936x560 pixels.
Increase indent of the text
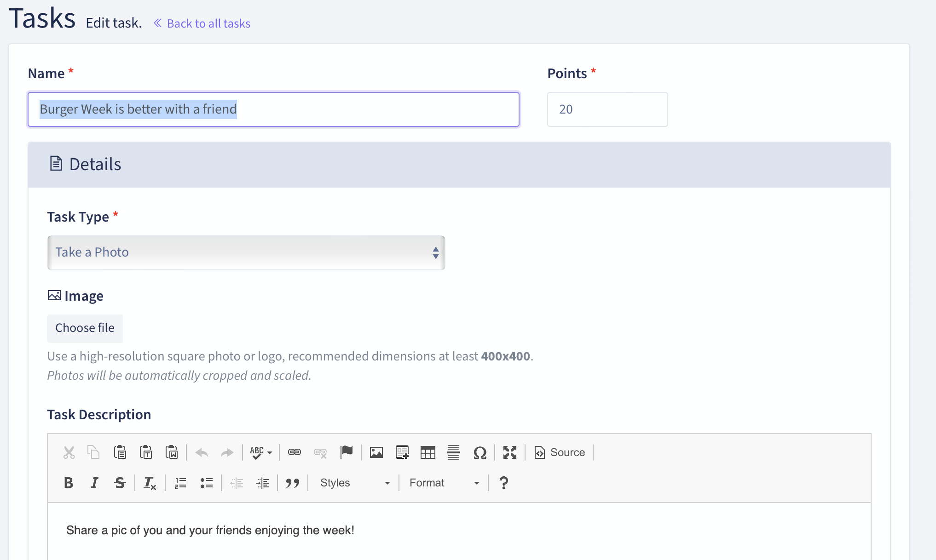[x=262, y=483]
